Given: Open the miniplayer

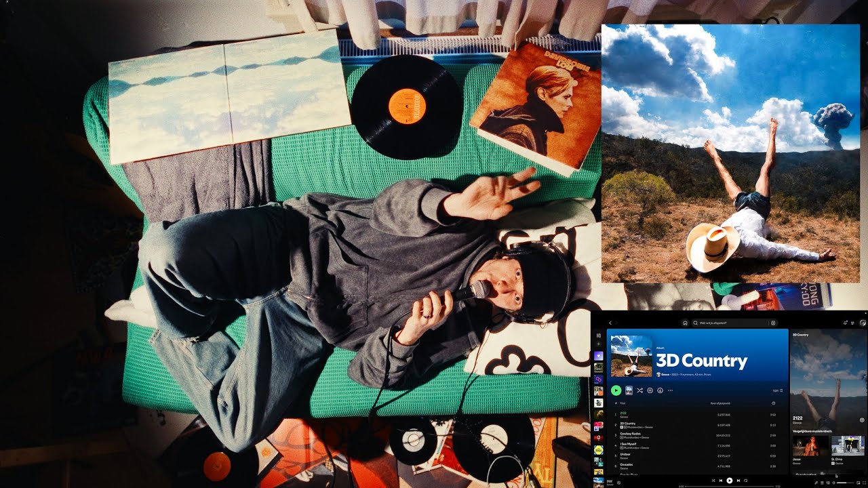Looking at the screenshot, I should [x=858, y=483].
